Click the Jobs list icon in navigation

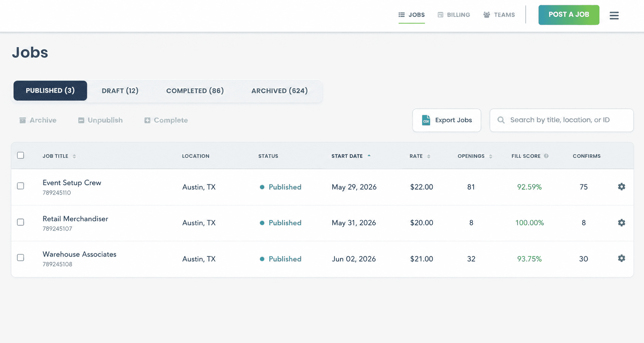pyautogui.click(x=402, y=15)
